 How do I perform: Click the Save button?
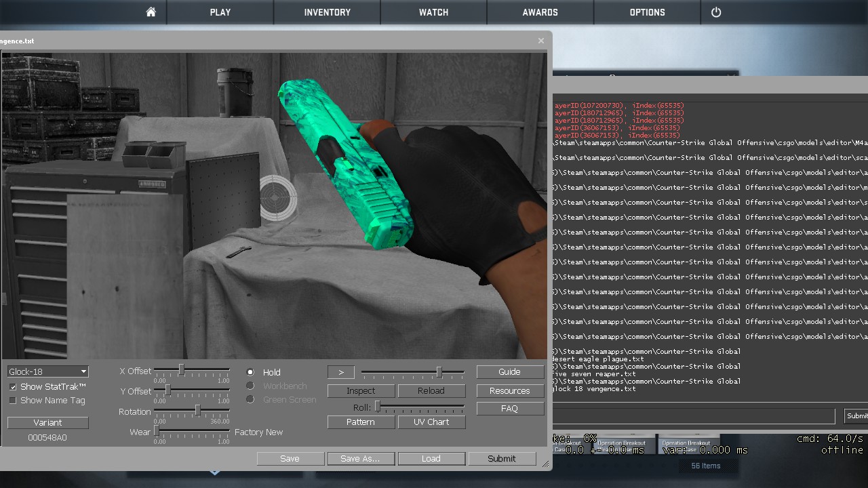point(290,459)
